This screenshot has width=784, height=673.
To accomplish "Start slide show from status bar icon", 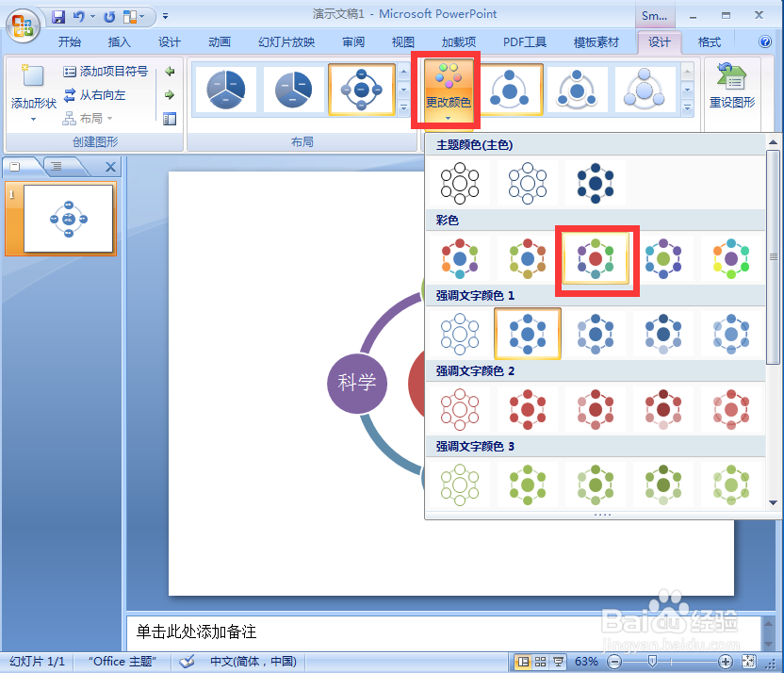I will [x=558, y=662].
